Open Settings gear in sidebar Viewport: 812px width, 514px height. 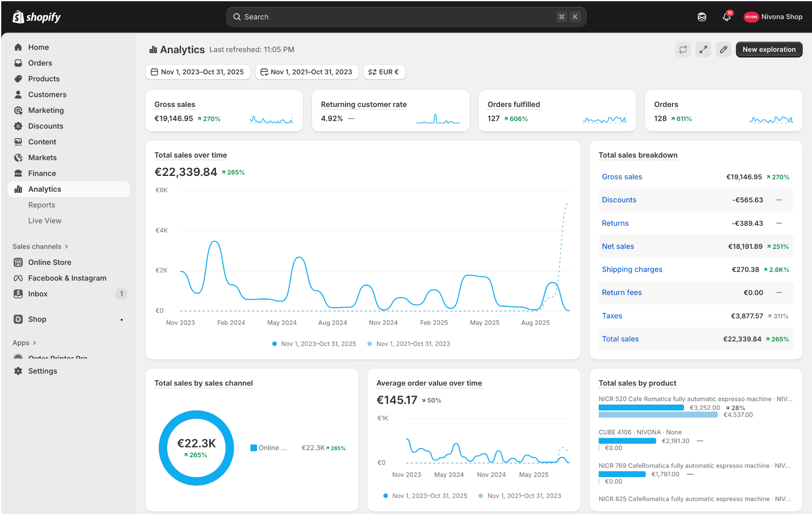click(x=42, y=371)
